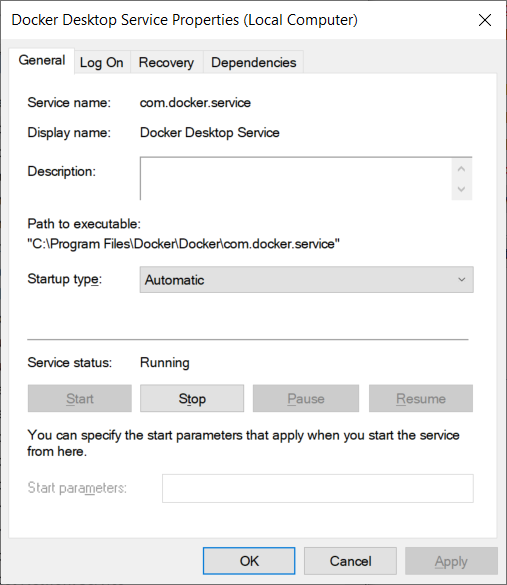Click the Service name label
The image size is (507, 585).
click(69, 103)
